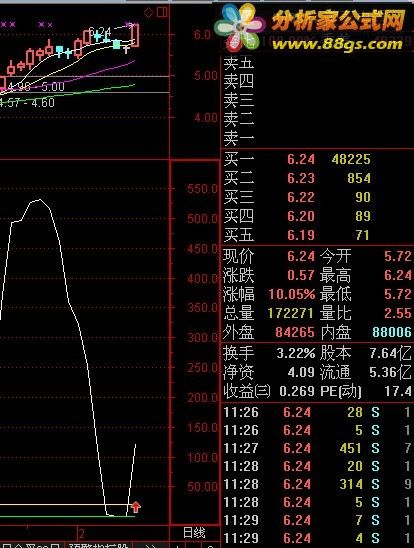Click the 买一 bid volume 48225
Screen dimensions: 414x548
pyautogui.click(x=351, y=159)
